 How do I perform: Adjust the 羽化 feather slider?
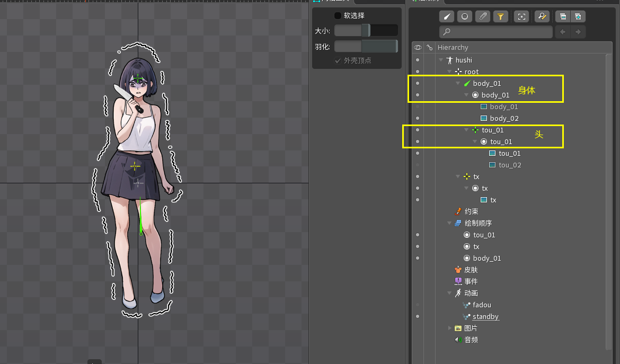point(366,47)
